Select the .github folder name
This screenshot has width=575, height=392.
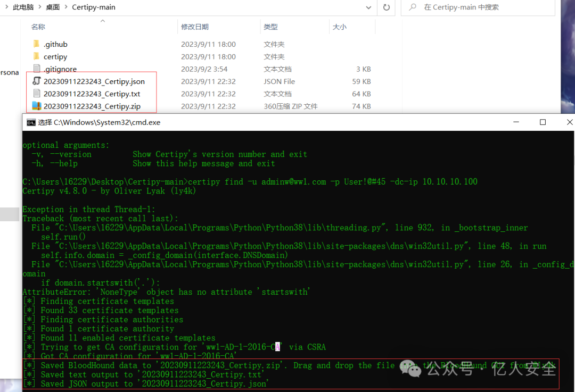(x=55, y=44)
